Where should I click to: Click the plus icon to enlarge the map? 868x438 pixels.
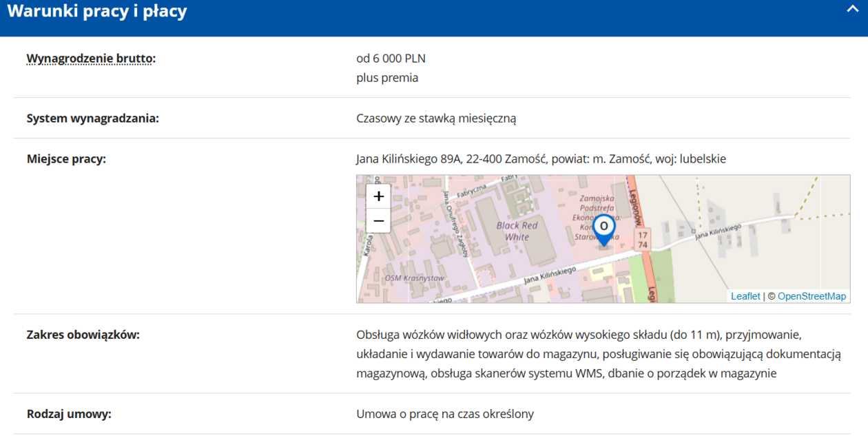click(378, 196)
